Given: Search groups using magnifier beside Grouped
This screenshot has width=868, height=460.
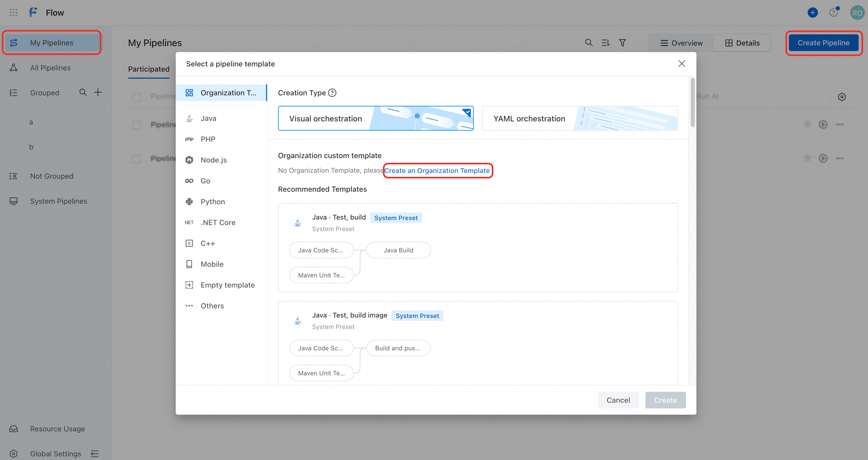Looking at the screenshot, I should coord(83,92).
